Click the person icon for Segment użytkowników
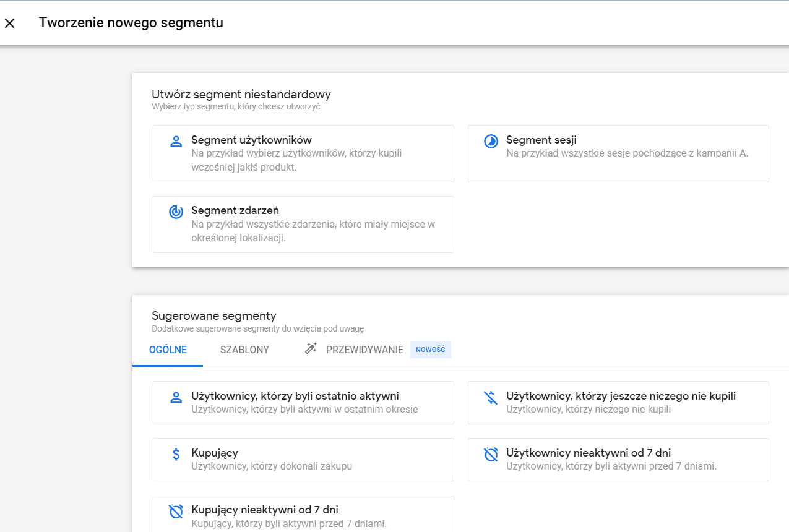 pyautogui.click(x=176, y=141)
